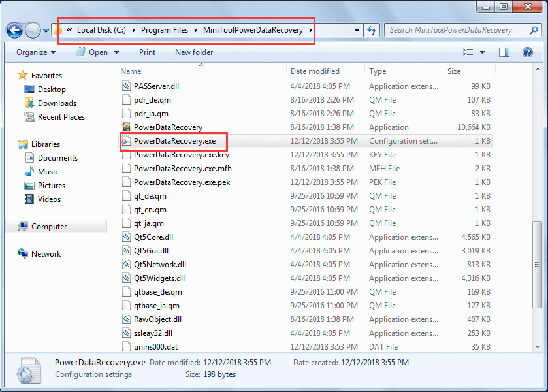The height and width of the screenshot is (392, 548).
Task: Open the view options dropdown arrow
Action: coord(482,52)
